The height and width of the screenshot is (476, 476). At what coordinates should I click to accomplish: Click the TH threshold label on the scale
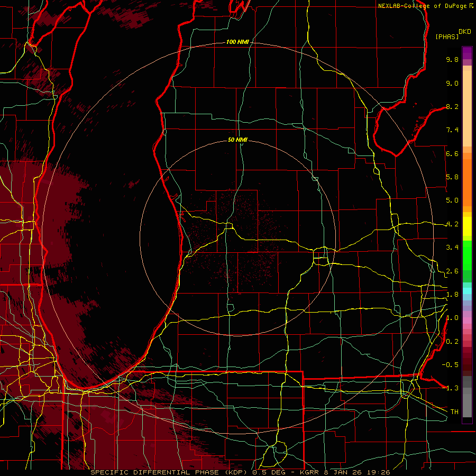(454, 412)
